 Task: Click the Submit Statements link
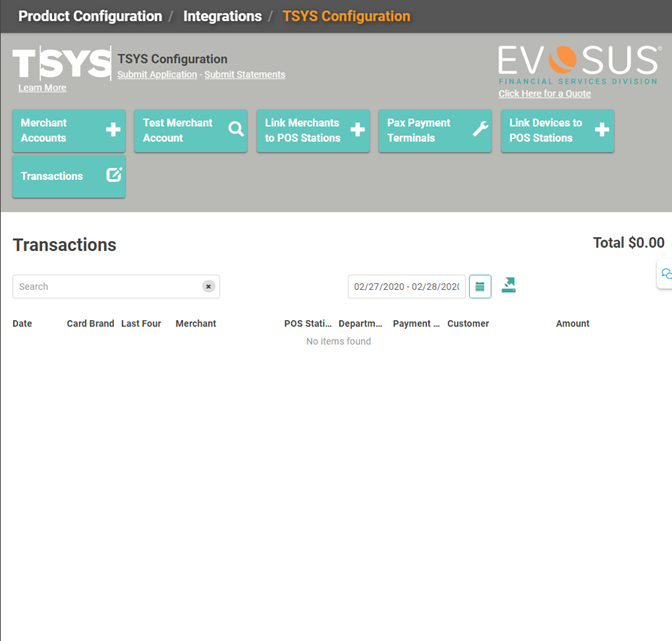pyautogui.click(x=245, y=75)
